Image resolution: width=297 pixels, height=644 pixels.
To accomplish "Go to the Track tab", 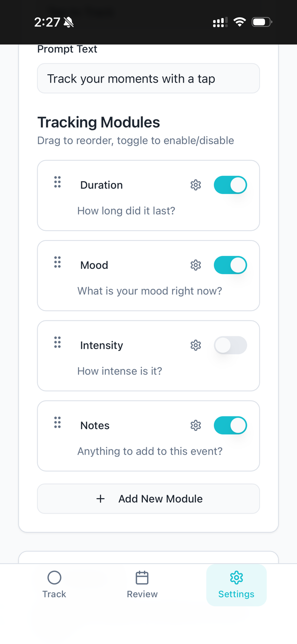I will click(54, 585).
